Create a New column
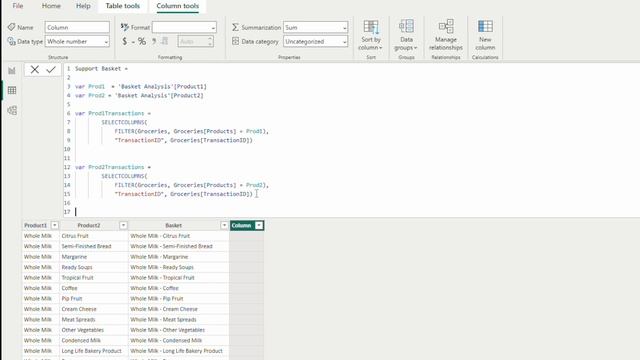The width and height of the screenshot is (640, 360). pyautogui.click(x=485, y=35)
